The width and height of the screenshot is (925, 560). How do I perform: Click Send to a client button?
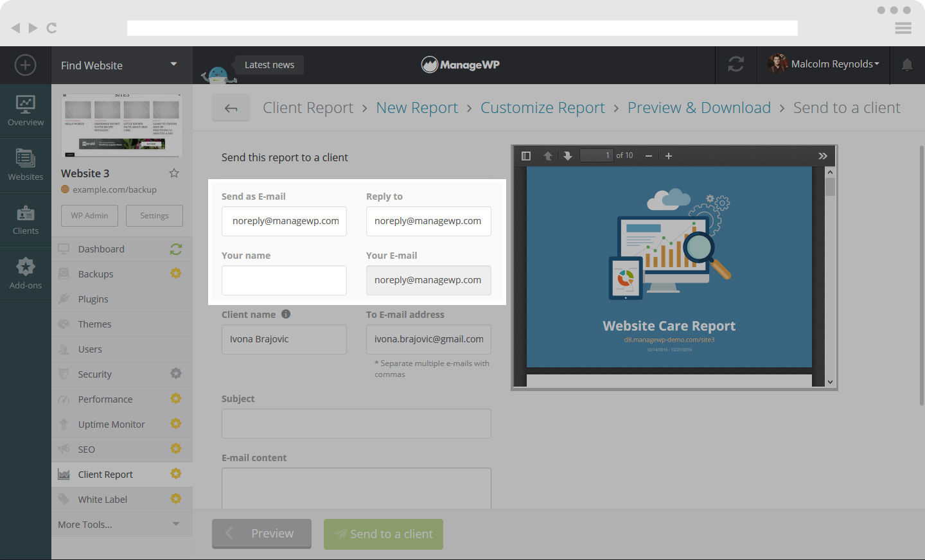pos(383,534)
